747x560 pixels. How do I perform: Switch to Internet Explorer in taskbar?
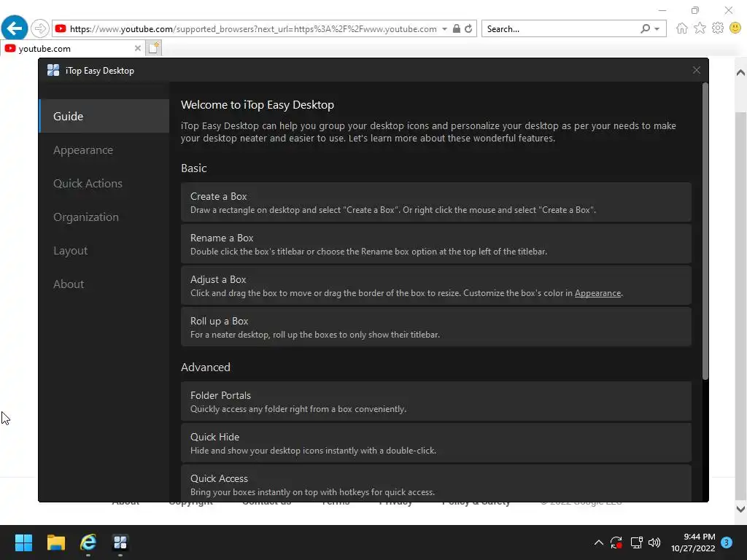tap(88, 542)
